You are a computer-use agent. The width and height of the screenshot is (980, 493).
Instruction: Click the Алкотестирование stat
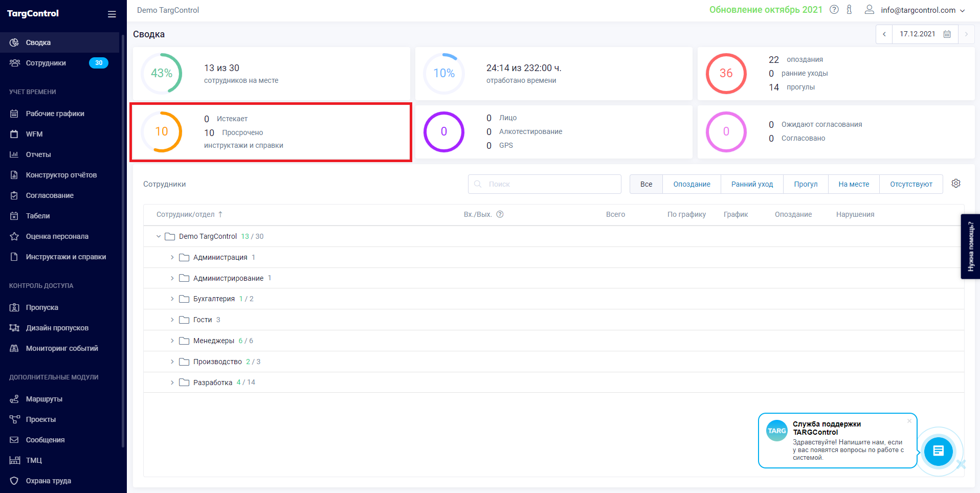point(524,131)
